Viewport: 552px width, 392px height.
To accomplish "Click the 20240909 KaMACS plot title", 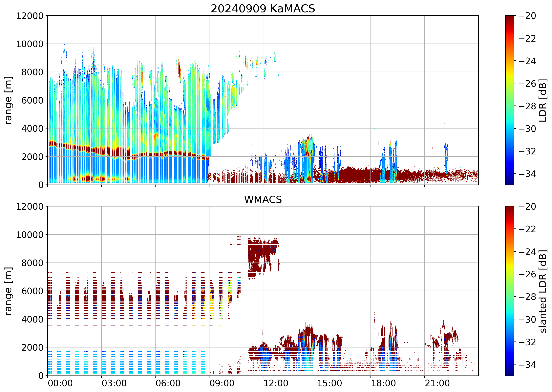I will [263, 9].
